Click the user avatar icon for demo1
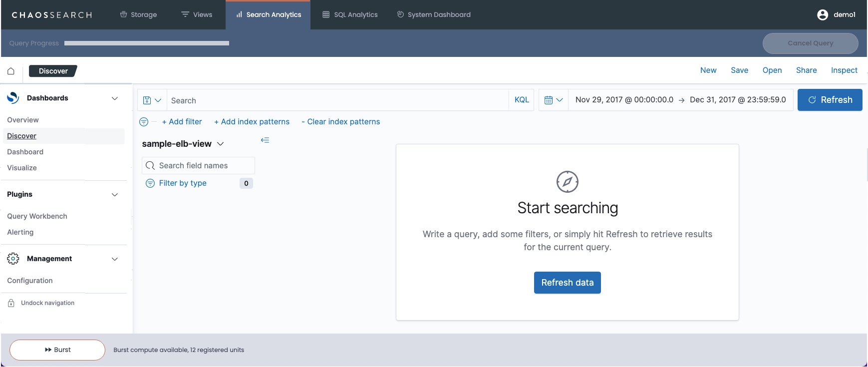This screenshot has height=367, width=868. point(823,15)
